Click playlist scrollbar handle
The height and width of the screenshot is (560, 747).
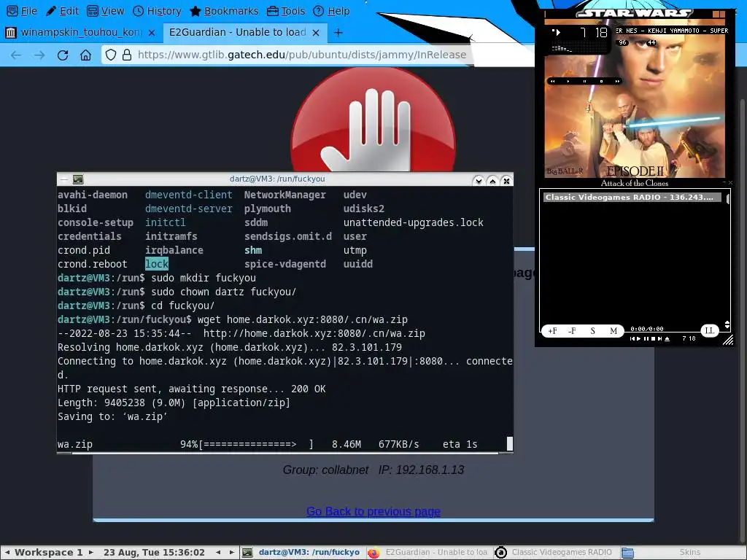[x=727, y=198]
